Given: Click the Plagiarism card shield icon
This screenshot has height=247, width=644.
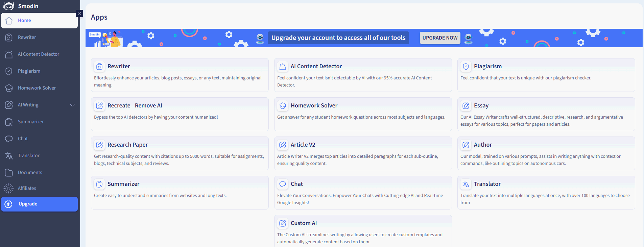Looking at the screenshot, I should [x=466, y=67].
